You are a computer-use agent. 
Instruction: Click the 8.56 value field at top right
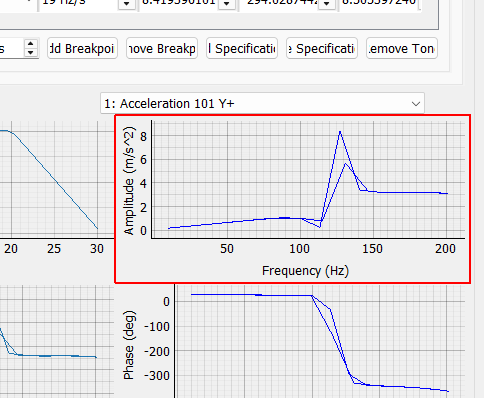[x=379, y=4]
